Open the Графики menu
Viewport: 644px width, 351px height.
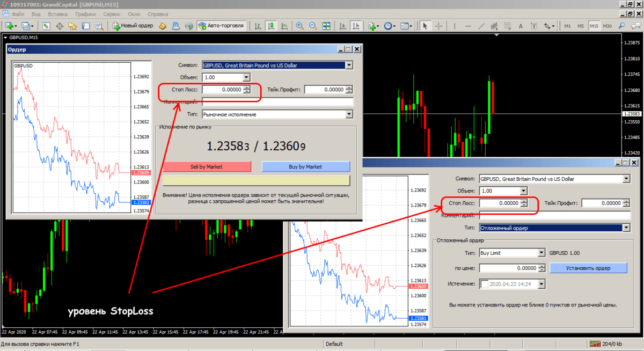tap(86, 13)
